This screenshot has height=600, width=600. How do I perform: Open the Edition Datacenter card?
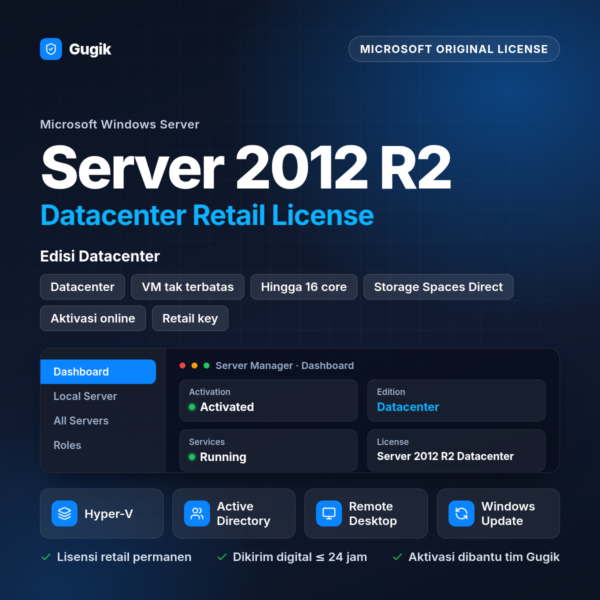[x=456, y=400]
